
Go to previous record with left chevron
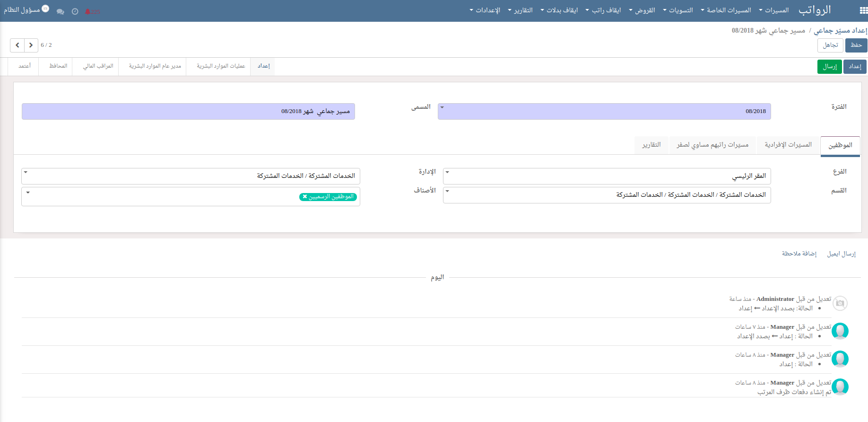(x=17, y=45)
